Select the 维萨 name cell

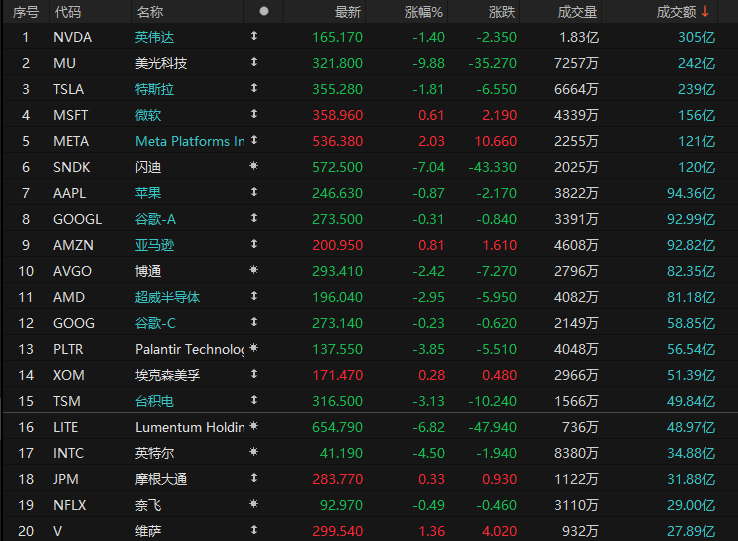click(148, 531)
